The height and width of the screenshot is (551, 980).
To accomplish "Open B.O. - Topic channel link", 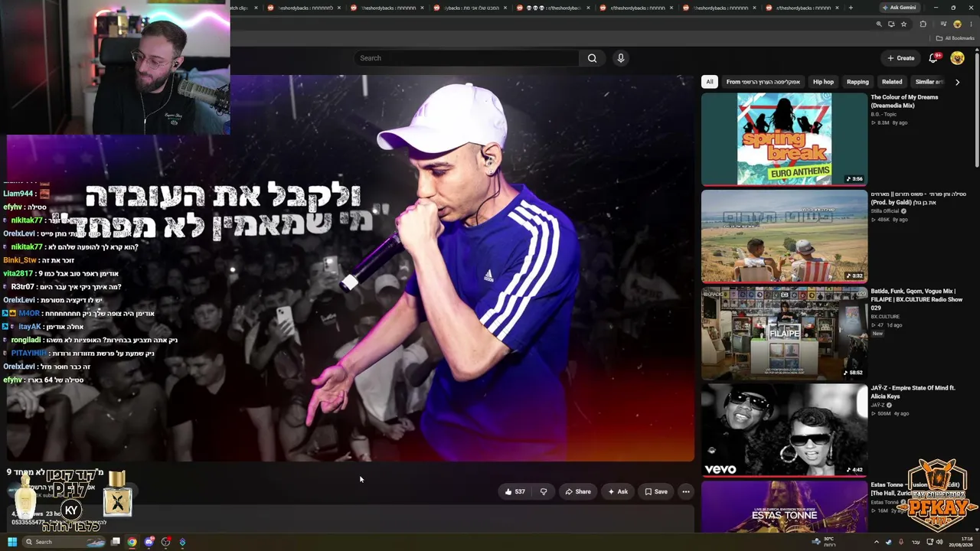I will [x=884, y=114].
